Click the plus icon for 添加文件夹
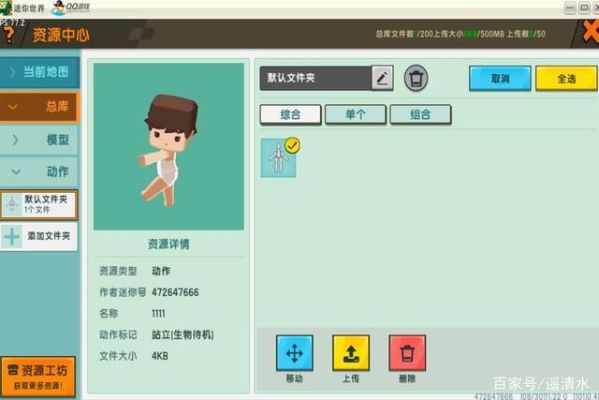The width and height of the screenshot is (599, 400). 12,236
